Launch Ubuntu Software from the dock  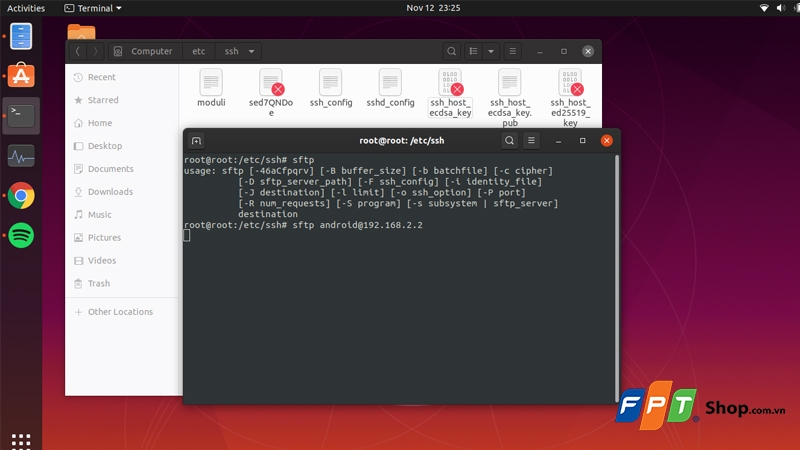[x=21, y=75]
